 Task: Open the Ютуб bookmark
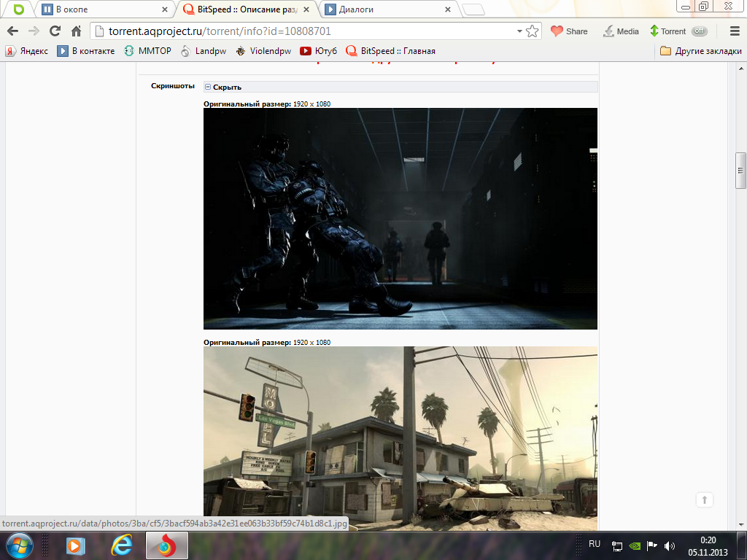click(318, 51)
